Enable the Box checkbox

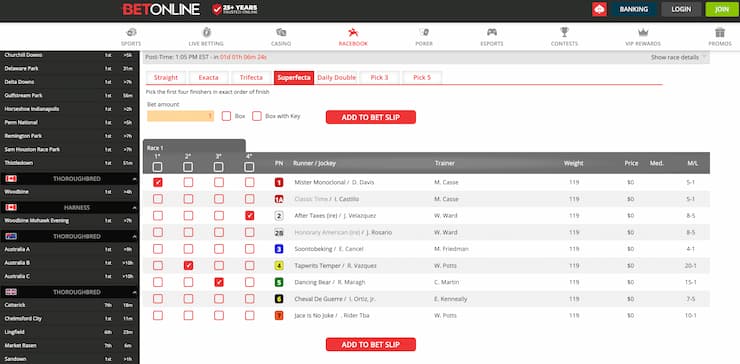click(x=226, y=116)
